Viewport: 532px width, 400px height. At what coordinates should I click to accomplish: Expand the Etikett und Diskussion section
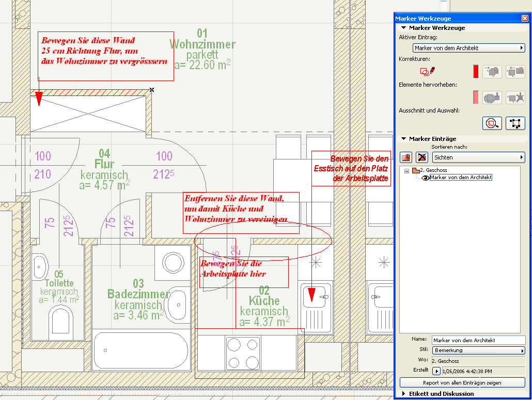(404, 394)
